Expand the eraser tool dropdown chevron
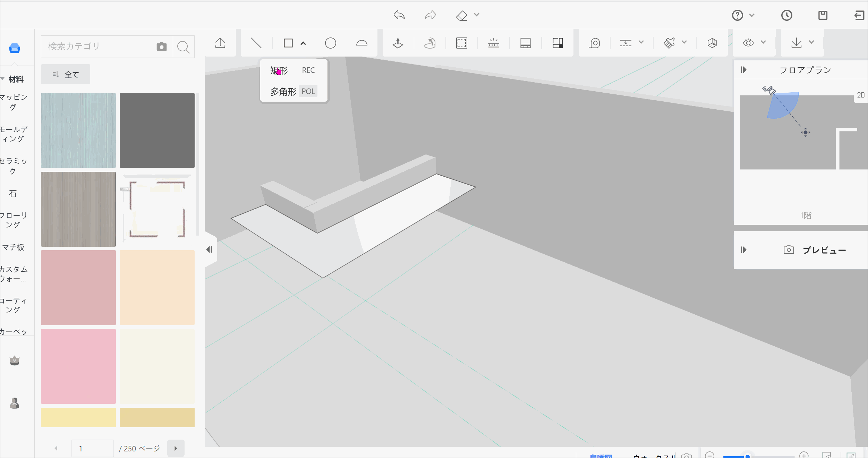 pyautogui.click(x=477, y=15)
